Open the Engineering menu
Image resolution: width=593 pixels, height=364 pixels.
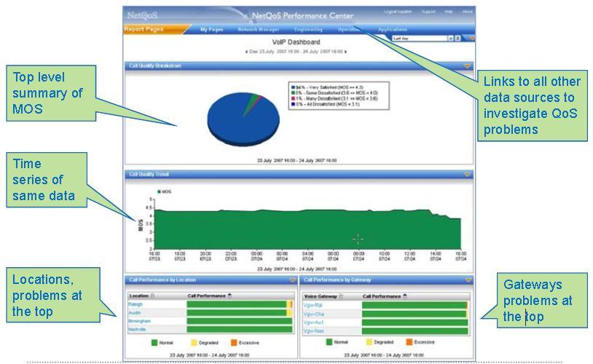(x=308, y=29)
